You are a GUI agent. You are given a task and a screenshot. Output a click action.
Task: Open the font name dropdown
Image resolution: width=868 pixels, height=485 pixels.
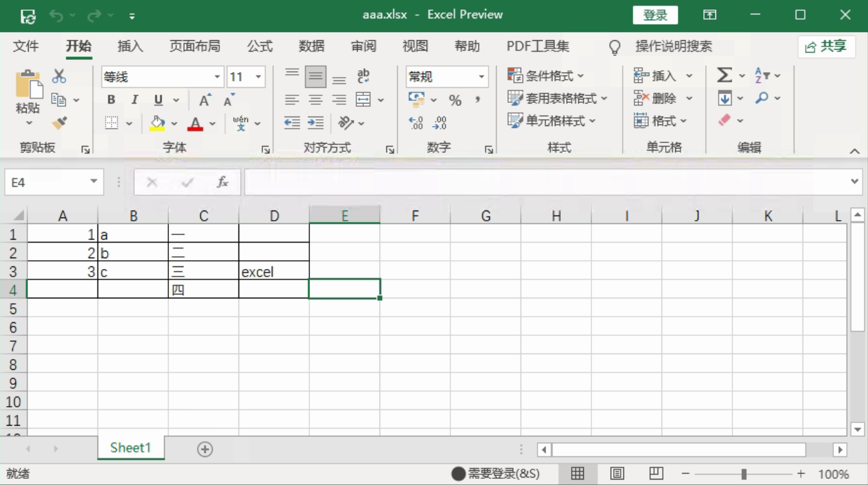[x=217, y=77]
